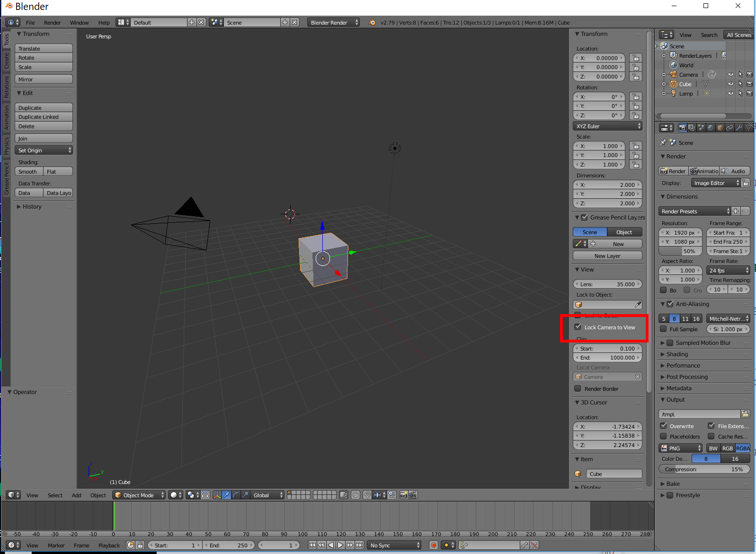Jump to the first frame
This screenshot has height=554, width=756.
coord(312,545)
